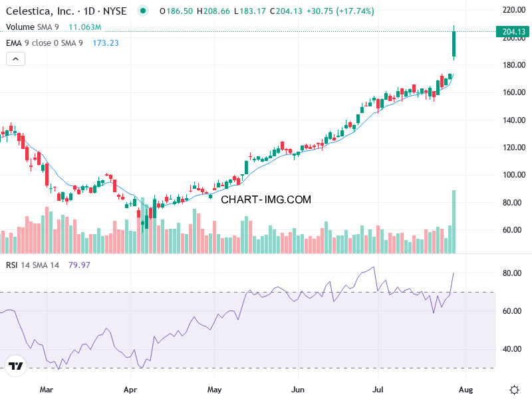Viewport: 532px width, 399px height.
Task: Click the latest tall green gap-up candle
Action: coord(454,44)
